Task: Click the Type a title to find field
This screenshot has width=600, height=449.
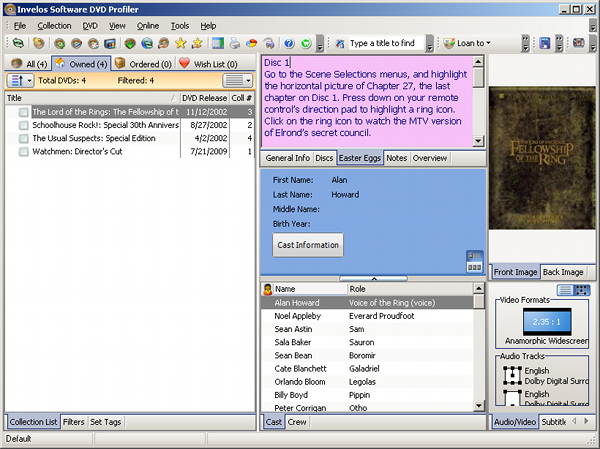Action: (x=385, y=43)
